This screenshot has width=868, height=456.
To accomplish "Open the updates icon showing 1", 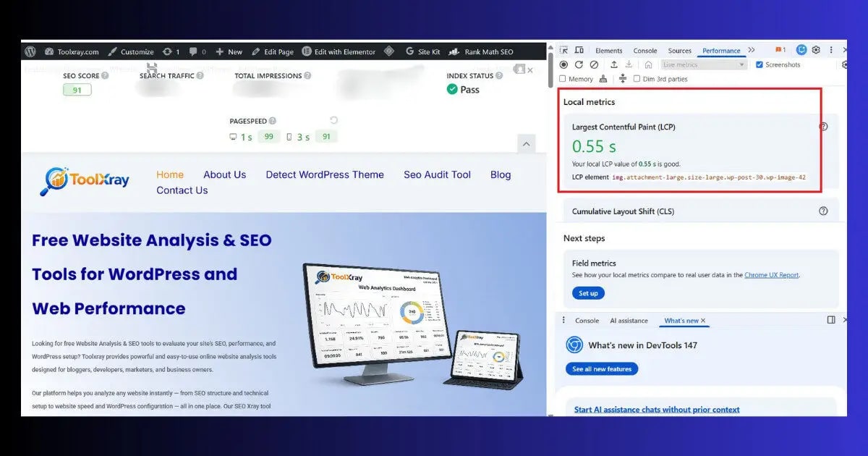I will [x=171, y=51].
